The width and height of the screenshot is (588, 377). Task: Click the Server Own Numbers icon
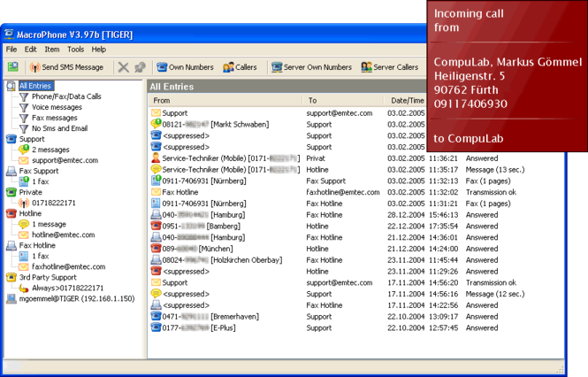(277, 67)
